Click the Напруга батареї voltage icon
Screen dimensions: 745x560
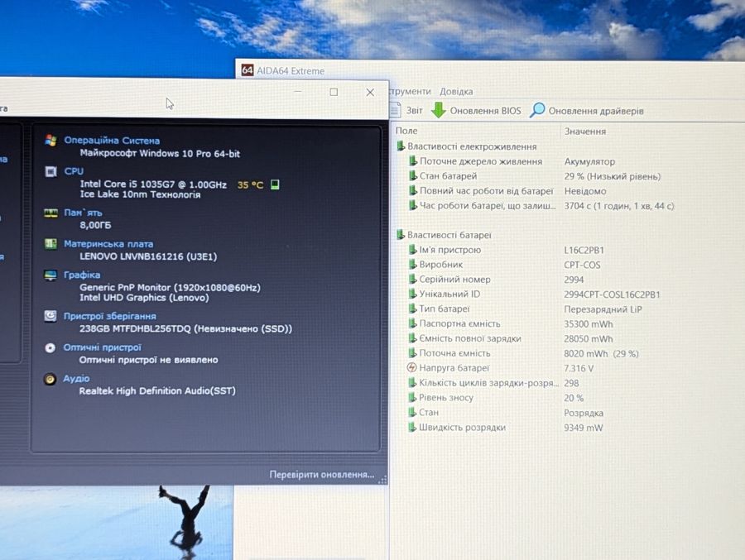tap(412, 367)
